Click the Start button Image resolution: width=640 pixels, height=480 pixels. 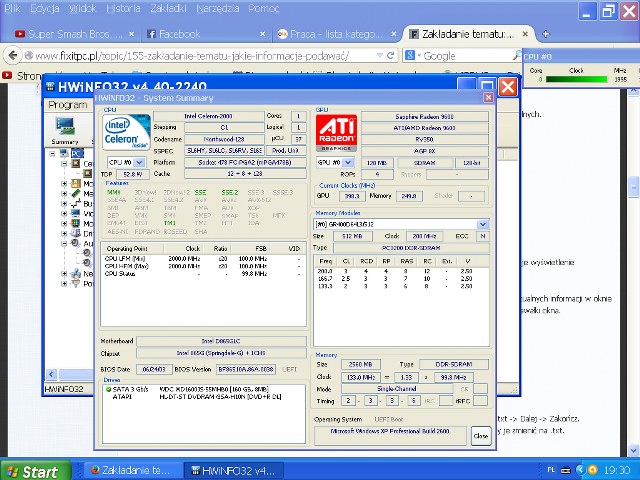36,471
